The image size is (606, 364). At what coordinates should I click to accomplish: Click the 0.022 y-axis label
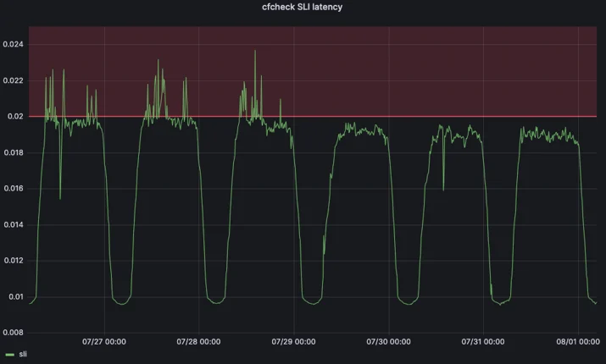(x=14, y=80)
